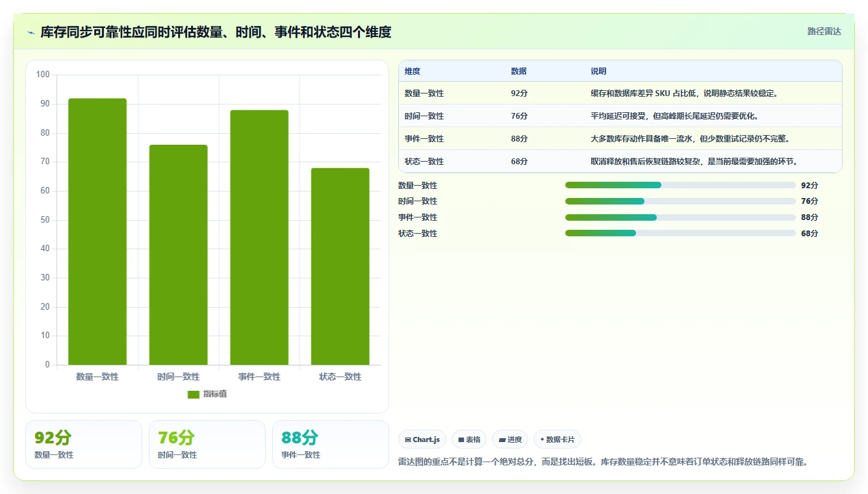868x494 pixels.
Task: Click the 表格 chip
Action: coord(469,439)
